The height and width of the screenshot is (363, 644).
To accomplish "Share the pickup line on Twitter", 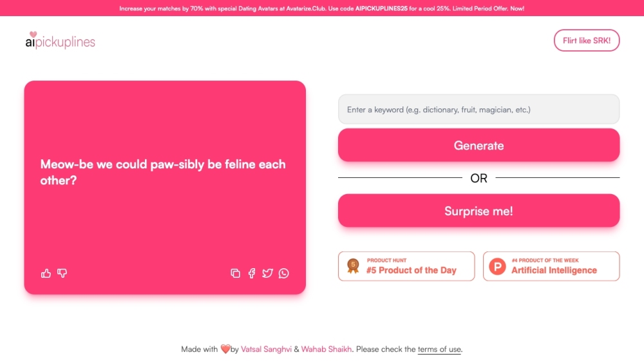I will 267,273.
